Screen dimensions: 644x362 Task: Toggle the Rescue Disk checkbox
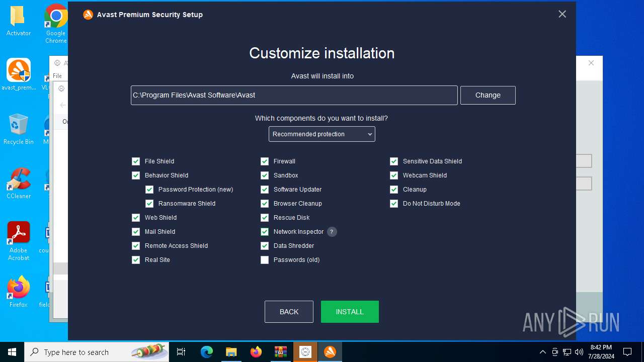(265, 218)
